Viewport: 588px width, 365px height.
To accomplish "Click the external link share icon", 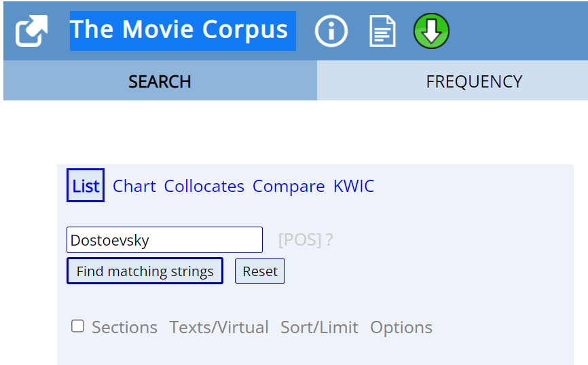I will (x=31, y=31).
